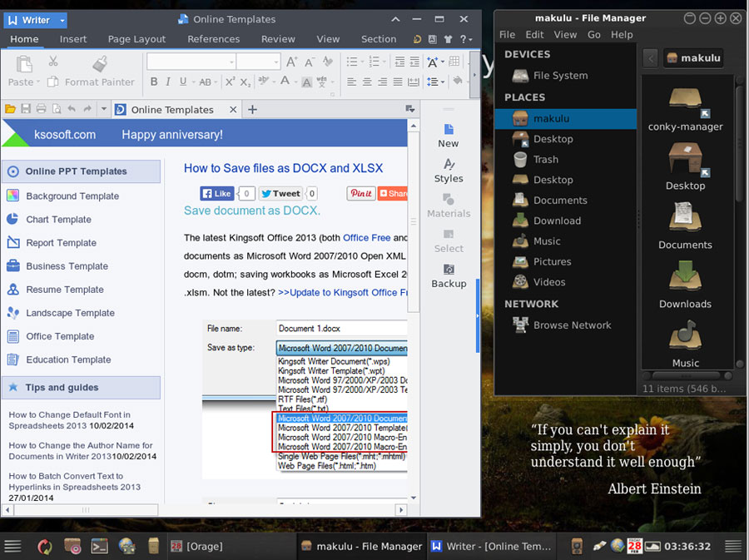Click Chart Template link
The image size is (749, 560).
click(58, 220)
